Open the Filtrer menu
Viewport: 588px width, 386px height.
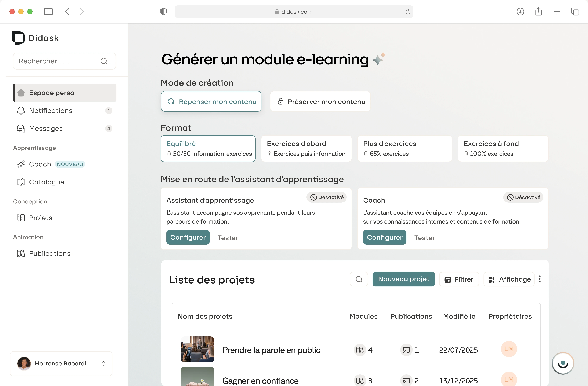coord(459,279)
